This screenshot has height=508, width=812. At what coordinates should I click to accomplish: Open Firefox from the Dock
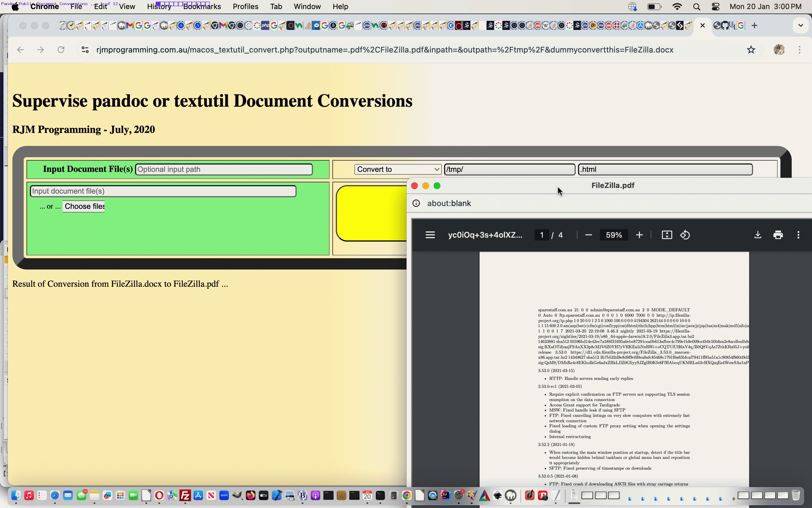click(x=250, y=495)
